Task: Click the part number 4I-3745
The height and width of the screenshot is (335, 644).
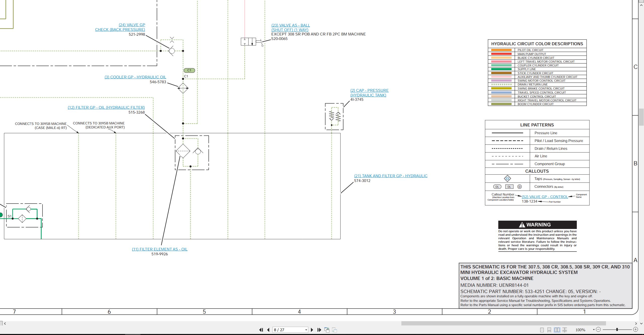Action: coord(357,100)
